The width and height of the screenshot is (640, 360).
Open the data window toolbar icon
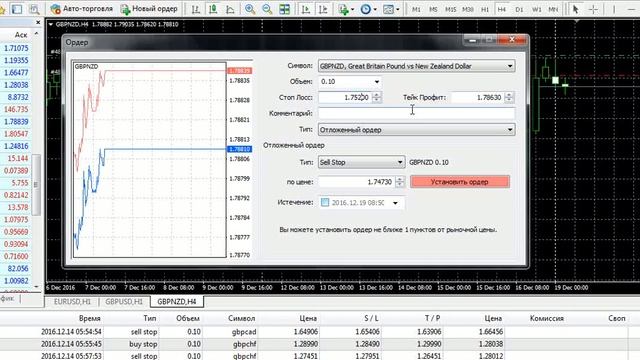(17, 9)
